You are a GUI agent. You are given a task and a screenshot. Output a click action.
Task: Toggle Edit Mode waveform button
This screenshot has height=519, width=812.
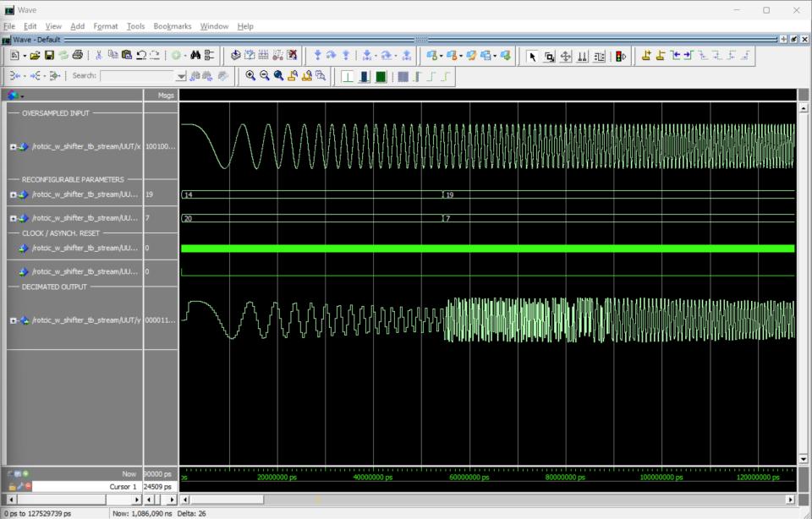click(x=599, y=57)
